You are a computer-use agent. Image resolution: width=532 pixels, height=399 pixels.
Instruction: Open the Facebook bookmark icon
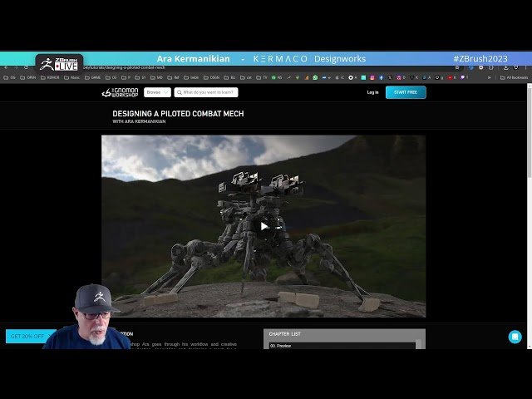pyautogui.click(x=382, y=77)
